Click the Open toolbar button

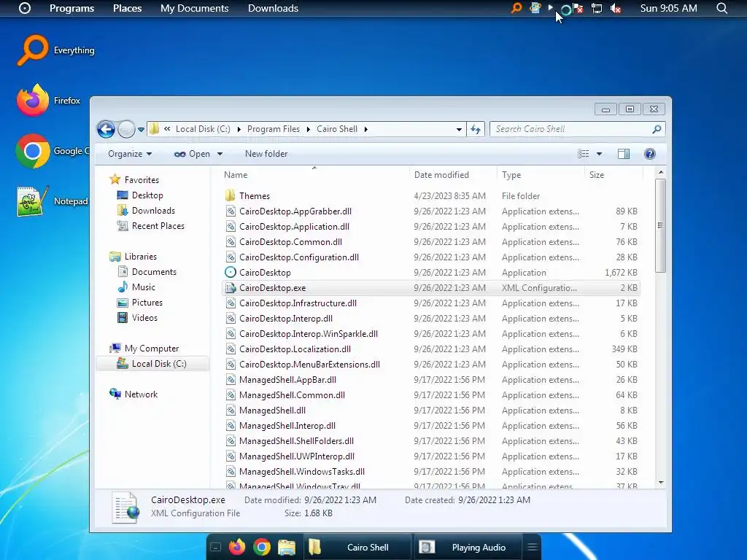click(x=192, y=154)
